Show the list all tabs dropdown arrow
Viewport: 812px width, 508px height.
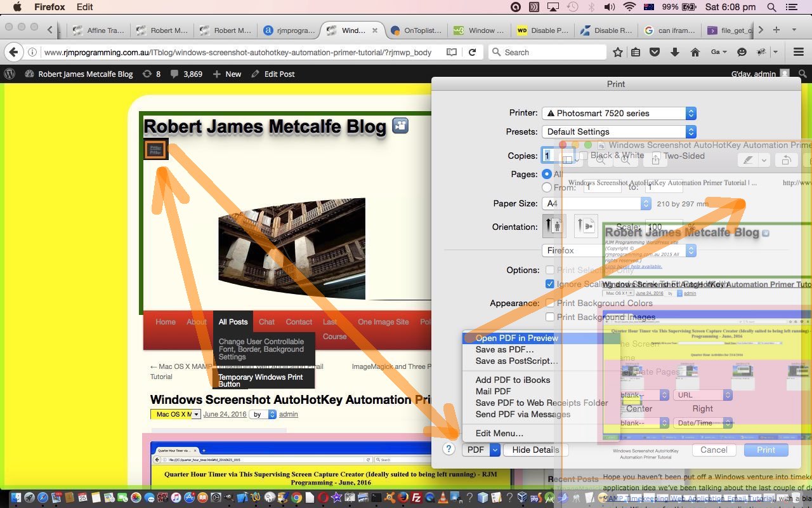tap(794, 30)
